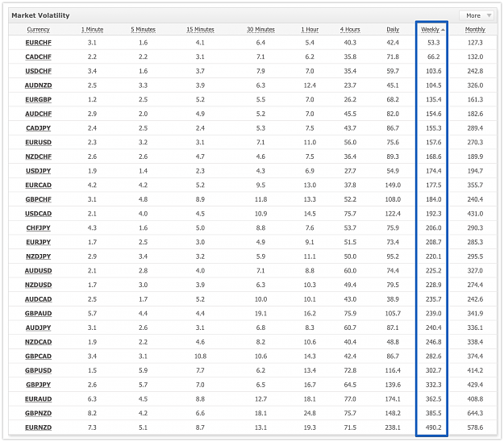Viewport: 504px width, 442px height.
Task: Select GBPJPY weekly value 332.3
Action: pyautogui.click(x=433, y=385)
